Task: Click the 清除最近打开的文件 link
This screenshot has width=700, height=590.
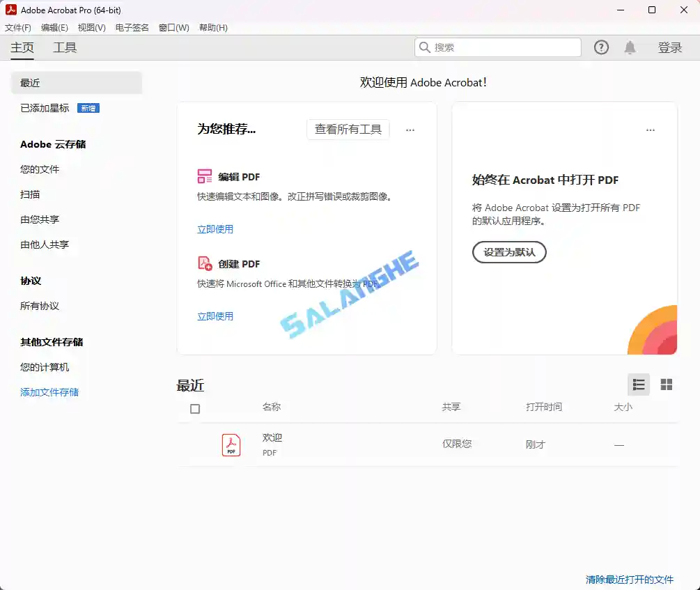Action: (628, 579)
